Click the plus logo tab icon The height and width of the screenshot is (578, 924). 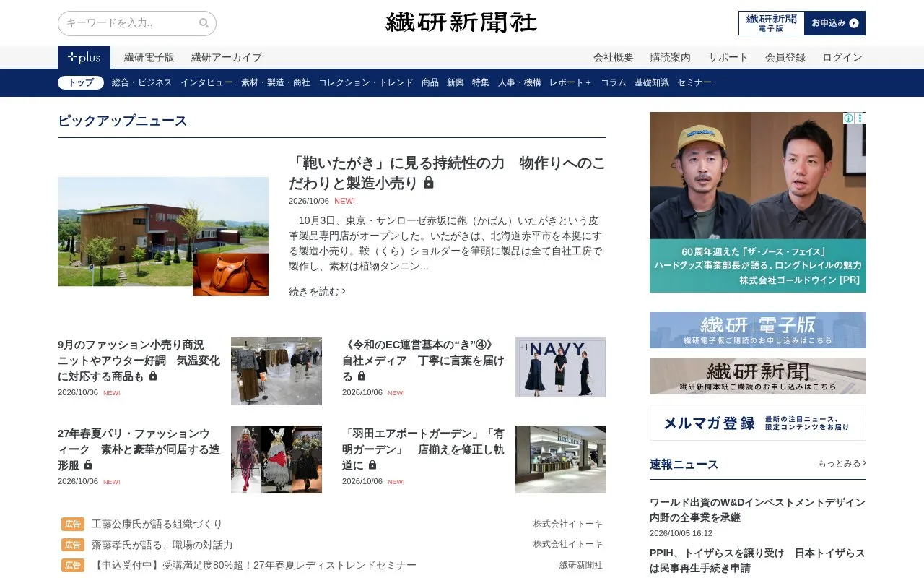tap(84, 57)
